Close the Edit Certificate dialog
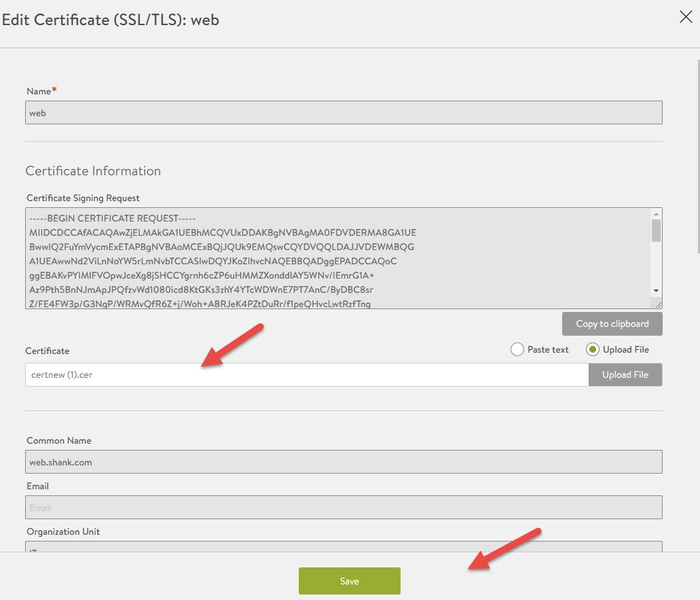This screenshot has height=600, width=700. [685, 17]
